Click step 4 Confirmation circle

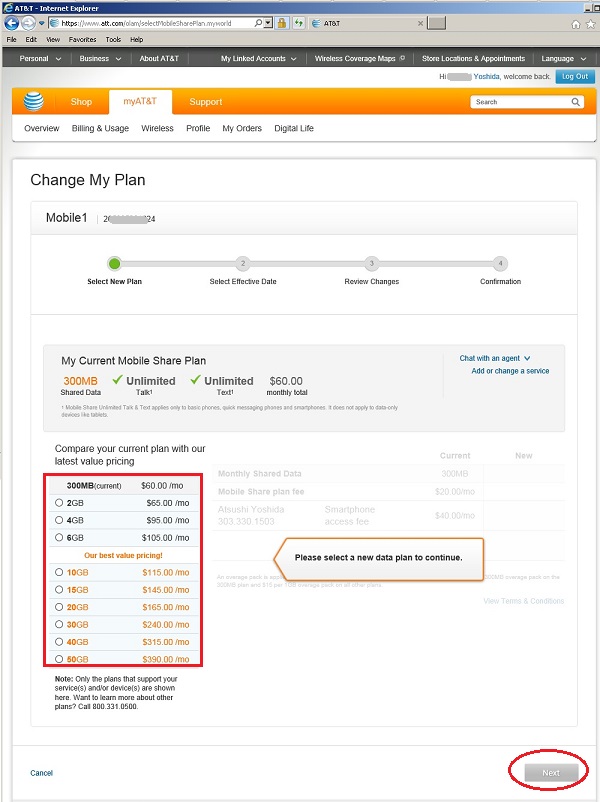click(500, 264)
